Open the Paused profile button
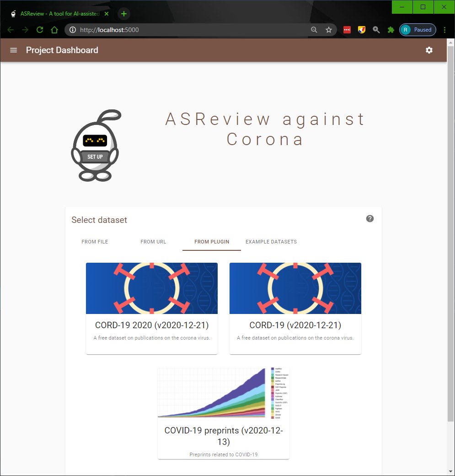This screenshot has height=476, width=455. pos(418,30)
